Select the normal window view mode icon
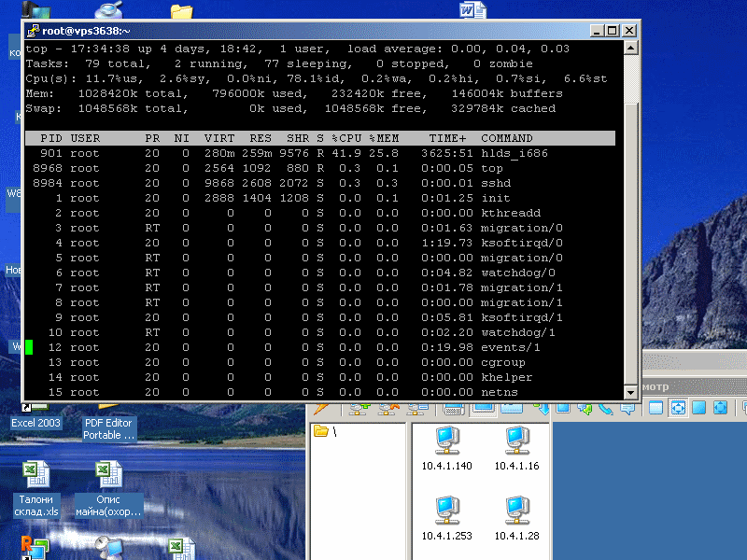The width and height of the screenshot is (747, 560). (x=656, y=408)
